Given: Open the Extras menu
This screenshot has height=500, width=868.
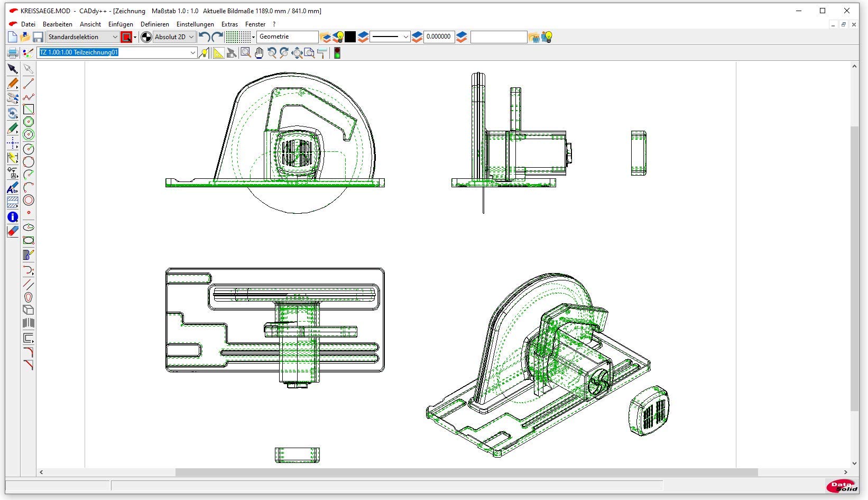Looking at the screenshot, I should click(x=229, y=24).
